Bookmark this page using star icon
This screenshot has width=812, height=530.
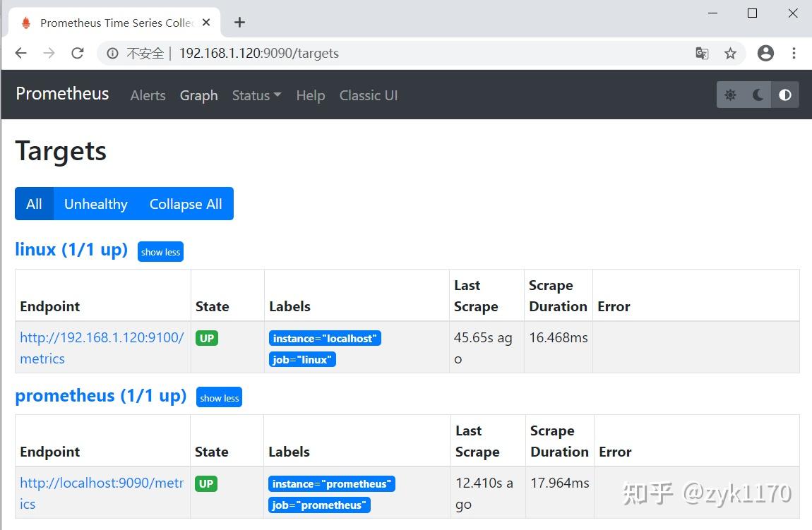click(x=731, y=53)
